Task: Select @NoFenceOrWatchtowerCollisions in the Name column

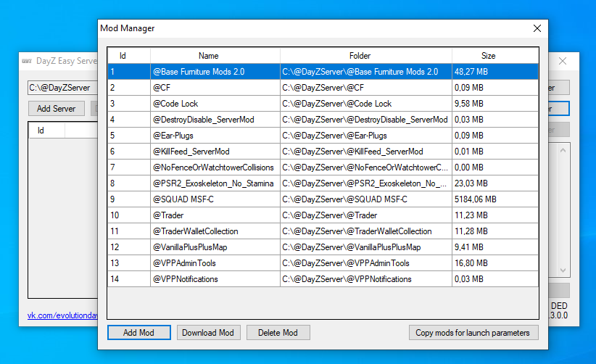Action: point(215,167)
